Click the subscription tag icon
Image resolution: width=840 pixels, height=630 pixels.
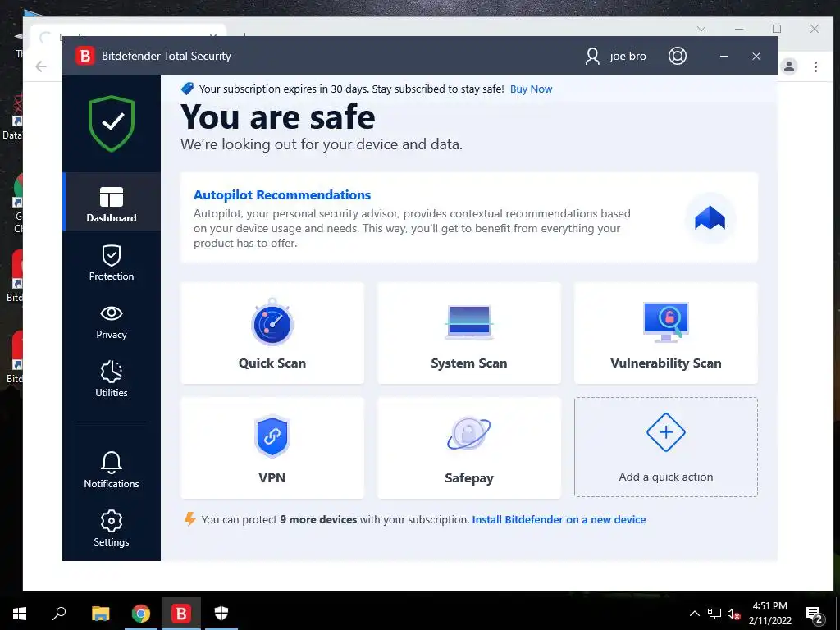[187, 89]
